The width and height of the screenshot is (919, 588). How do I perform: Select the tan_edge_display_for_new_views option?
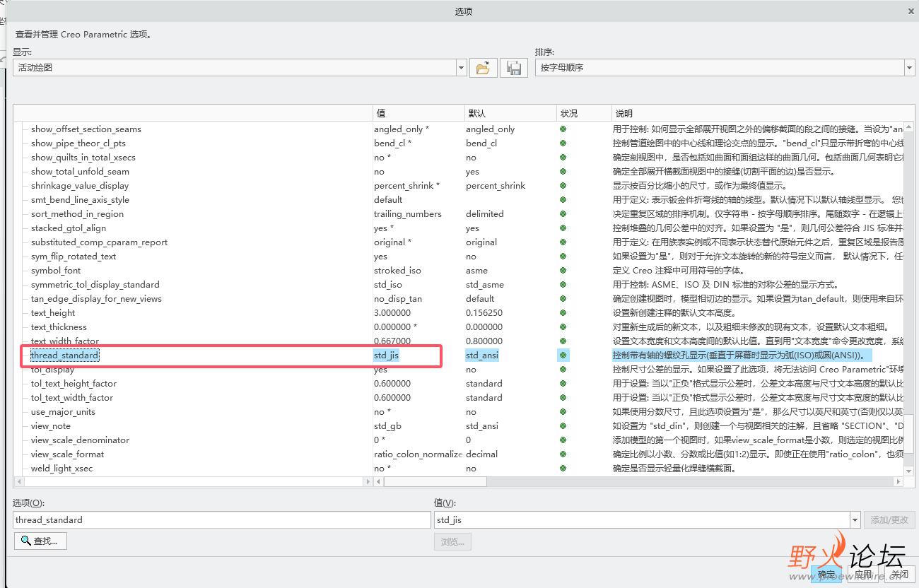coord(96,299)
